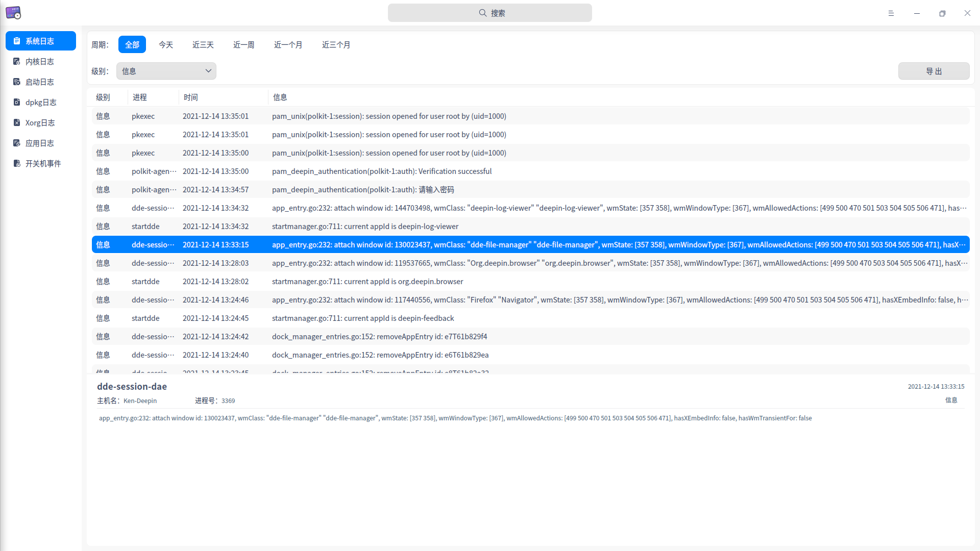The image size is (980, 551).
Task: Choose the 近三个月 period tab
Action: coord(336,45)
